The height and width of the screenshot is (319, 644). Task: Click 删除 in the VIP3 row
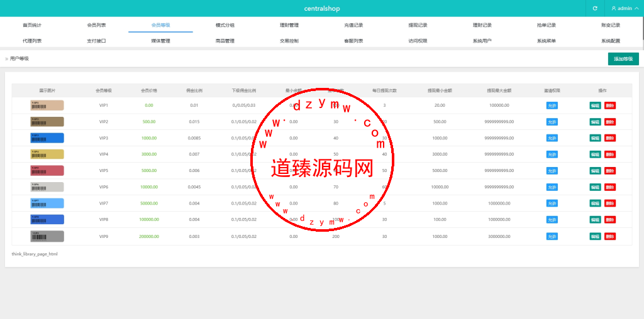(x=610, y=138)
